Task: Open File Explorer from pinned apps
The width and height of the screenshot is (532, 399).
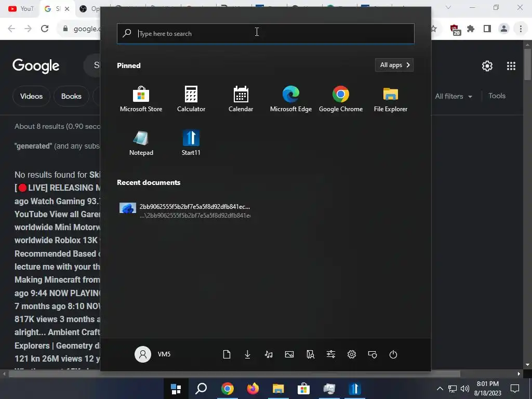Action: pyautogui.click(x=391, y=99)
